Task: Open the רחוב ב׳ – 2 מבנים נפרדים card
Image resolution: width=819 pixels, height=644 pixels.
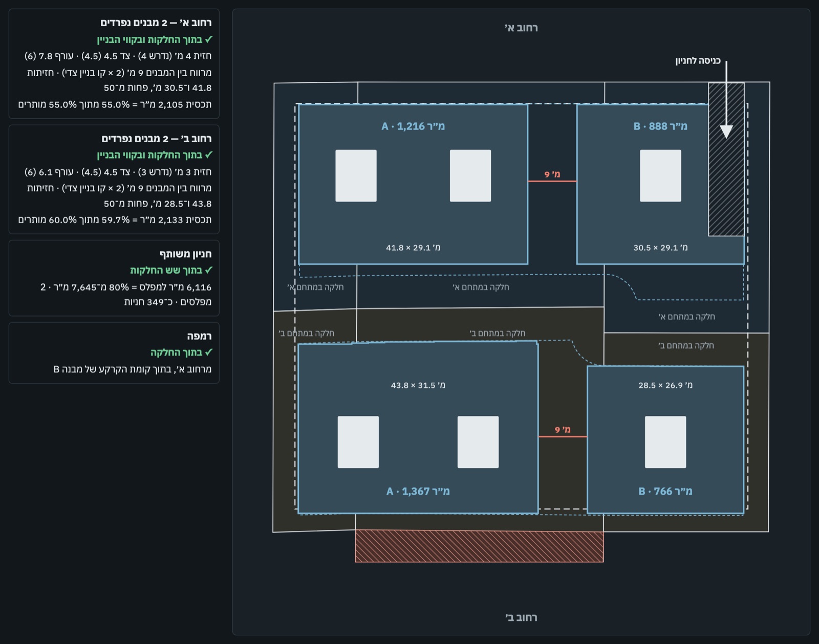Action: pos(114,179)
